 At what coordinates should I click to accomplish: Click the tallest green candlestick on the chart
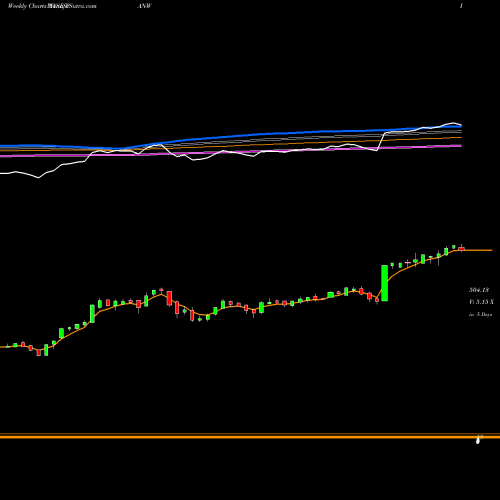click(x=385, y=283)
